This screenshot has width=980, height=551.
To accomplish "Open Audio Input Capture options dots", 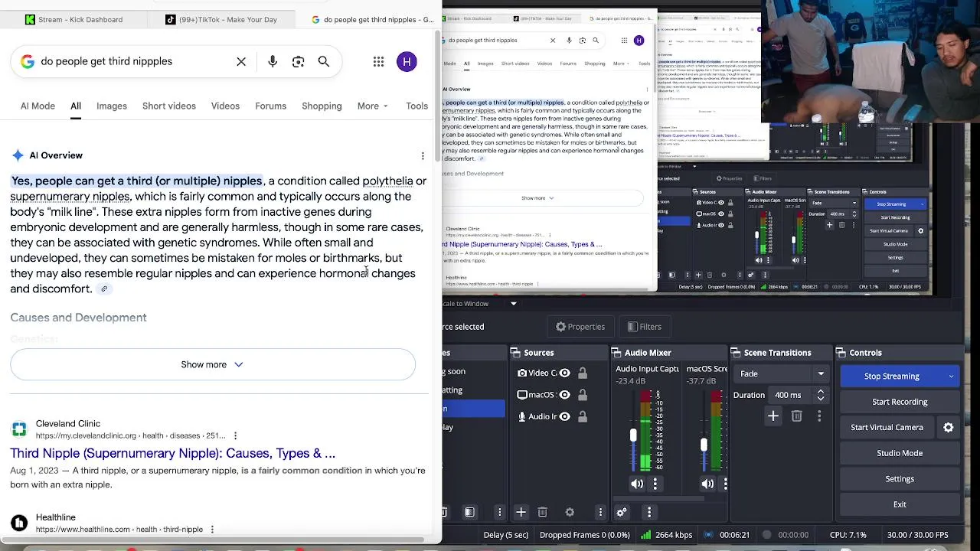I will 655,484.
